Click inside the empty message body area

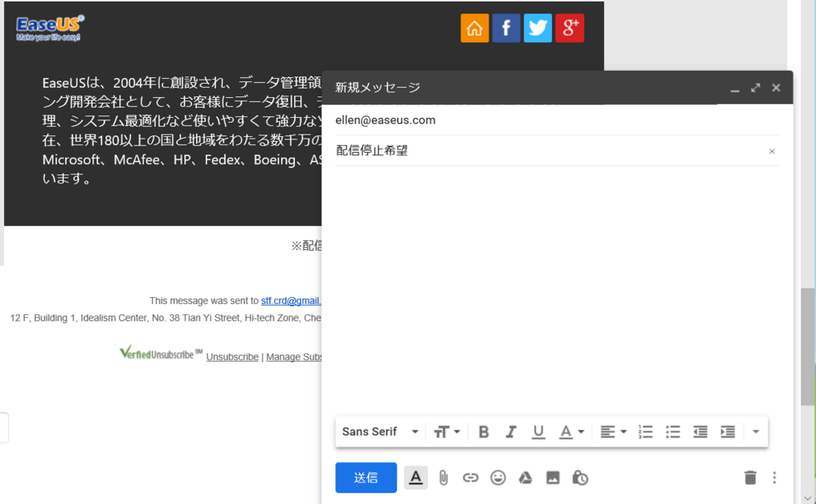(557, 289)
